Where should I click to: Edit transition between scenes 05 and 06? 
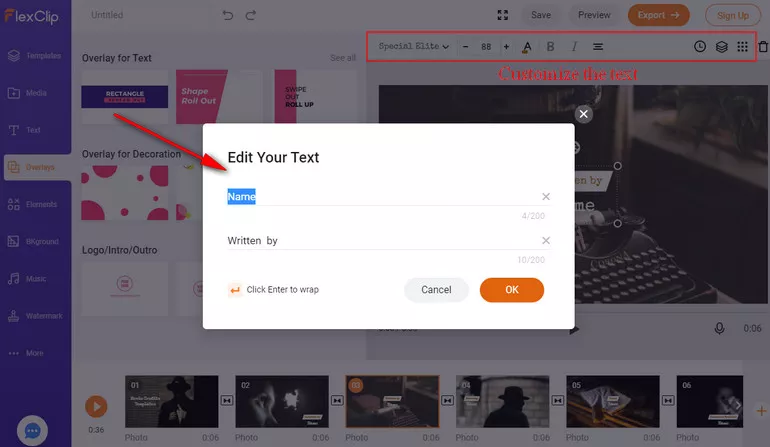tap(668, 401)
